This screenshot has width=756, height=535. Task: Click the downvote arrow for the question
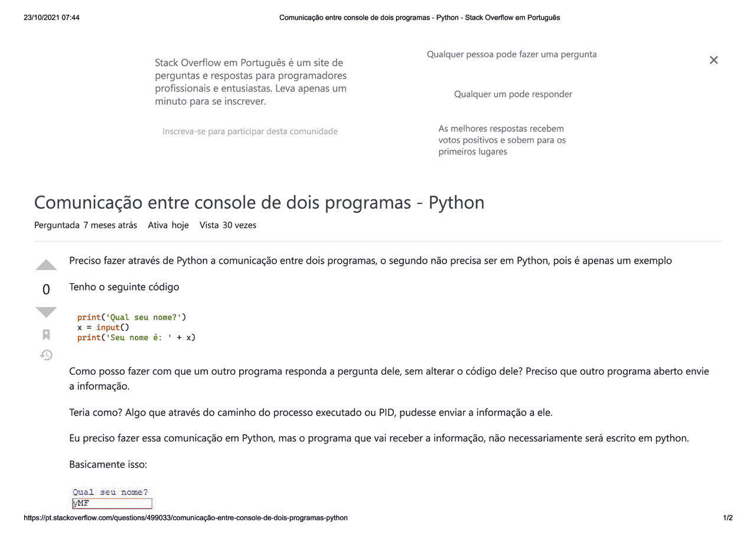pyautogui.click(x=46, y=312)
